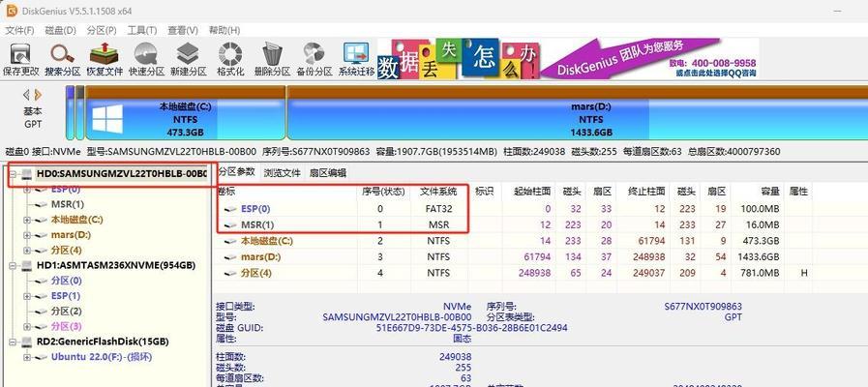Click the HD1 disk icon in tree
The width and height of the screenshot is (868, 387).
pyautogui.click(x=26, y=266)
